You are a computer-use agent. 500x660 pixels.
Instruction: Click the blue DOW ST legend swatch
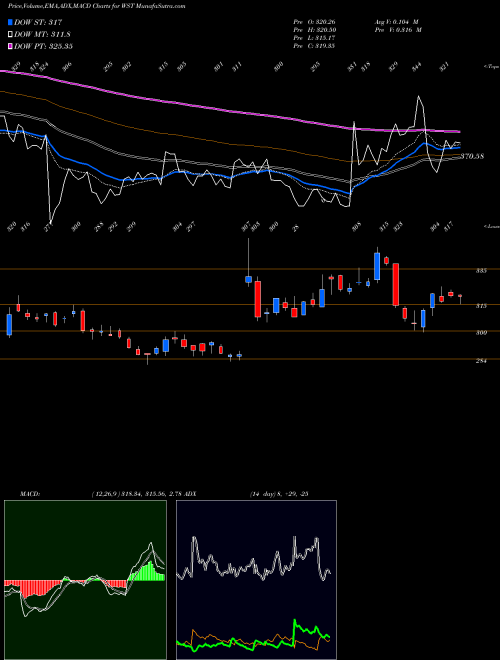[11, 23]
